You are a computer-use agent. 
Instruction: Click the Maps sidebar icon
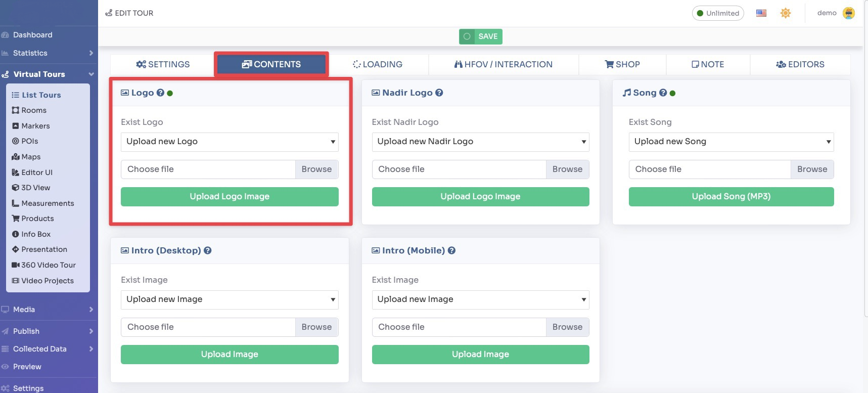(x=16, y=157)
